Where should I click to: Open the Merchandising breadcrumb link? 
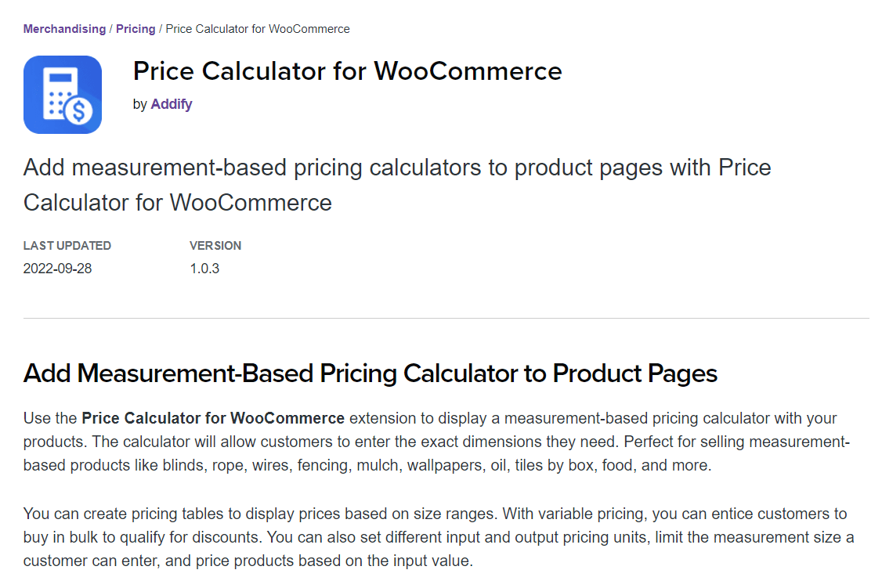(63, 28)
